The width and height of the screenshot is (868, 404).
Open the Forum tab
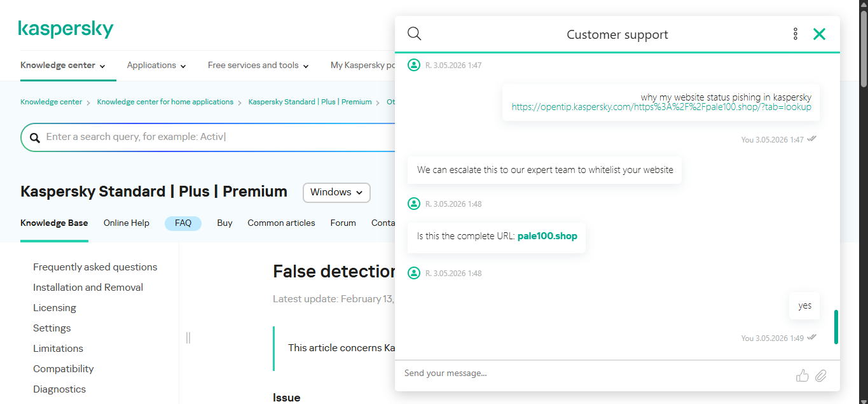click(343, 223)
